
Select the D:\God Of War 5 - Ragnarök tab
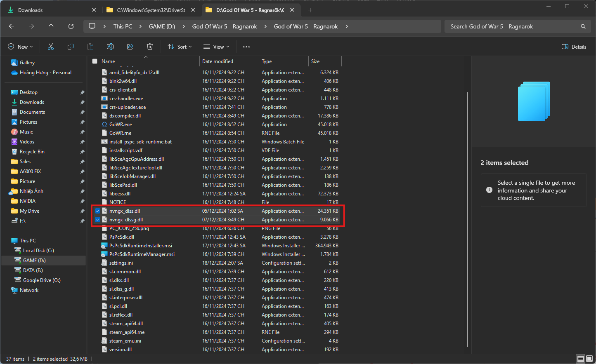[250, 10]
